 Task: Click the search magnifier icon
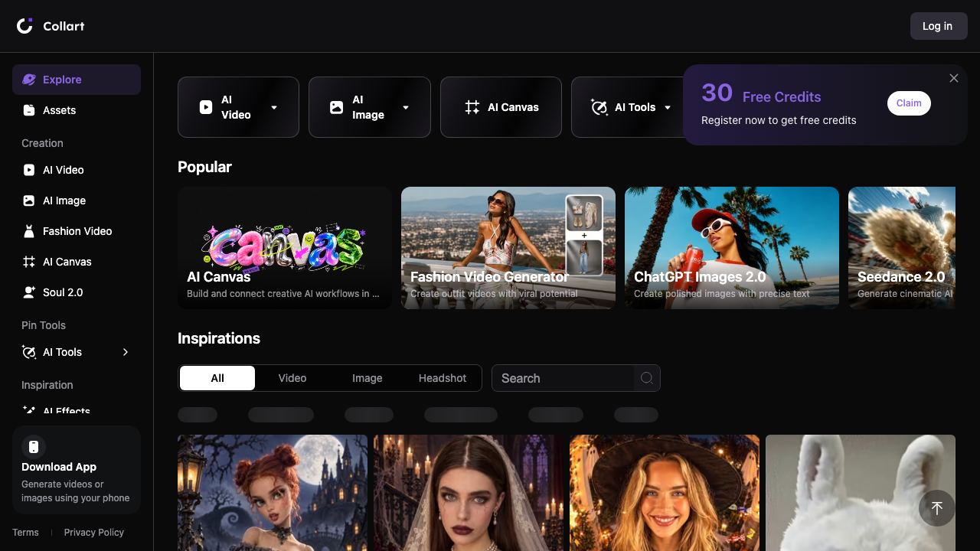pyautogui.click(x=647, y=378)
